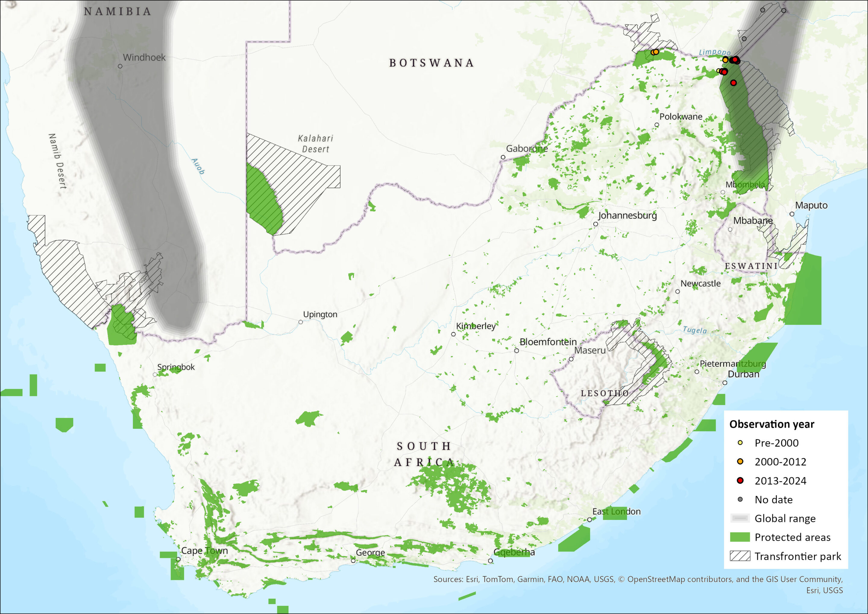Click the Upington city marker circle

point(300,322)
